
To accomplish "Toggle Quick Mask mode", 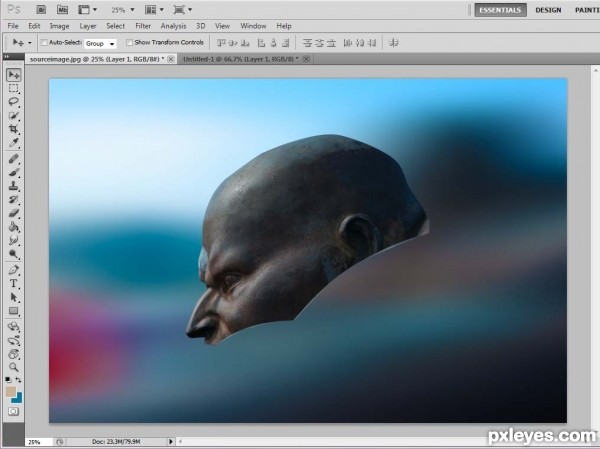I will coord(13,411).
